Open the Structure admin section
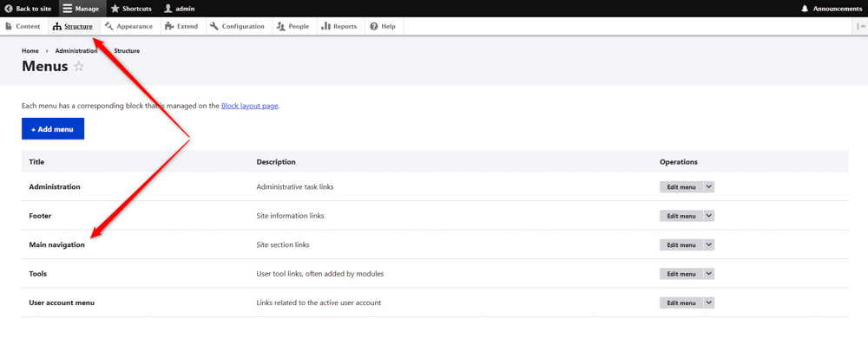 (x=73, y=26)
